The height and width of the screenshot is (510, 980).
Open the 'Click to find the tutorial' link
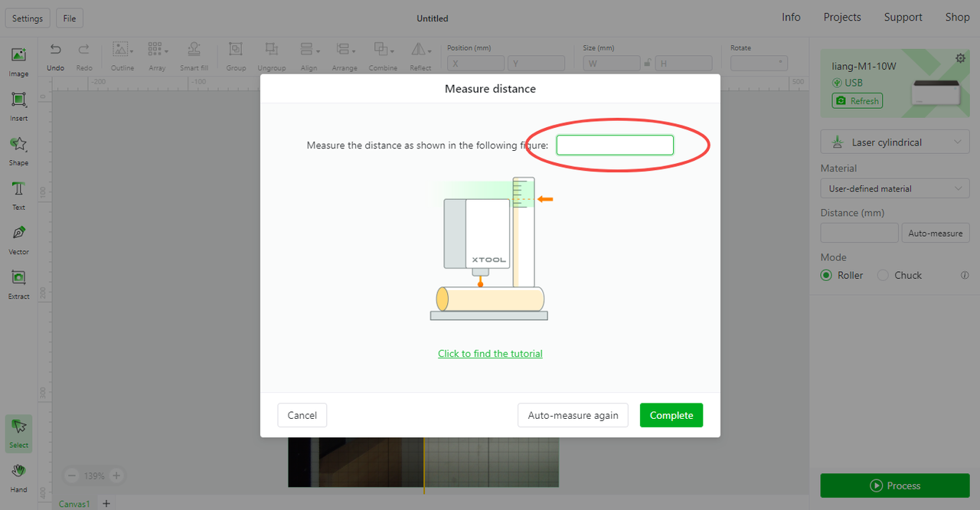[490, 354]
